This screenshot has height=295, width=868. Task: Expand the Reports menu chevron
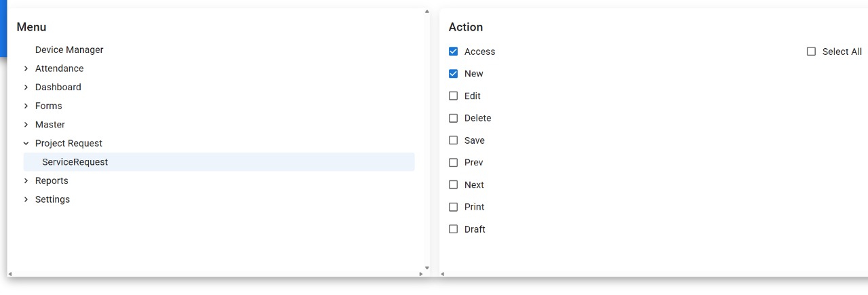point(26,181)
